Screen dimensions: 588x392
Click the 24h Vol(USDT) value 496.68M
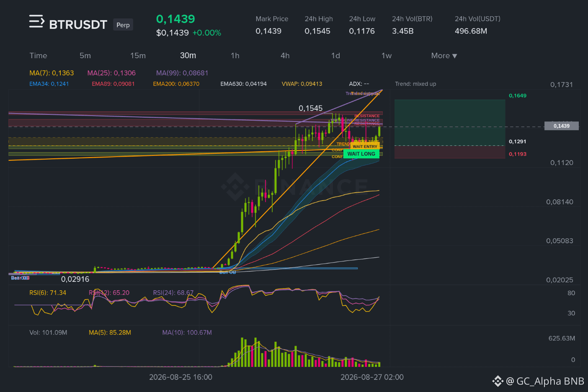(x=471, y=31)
